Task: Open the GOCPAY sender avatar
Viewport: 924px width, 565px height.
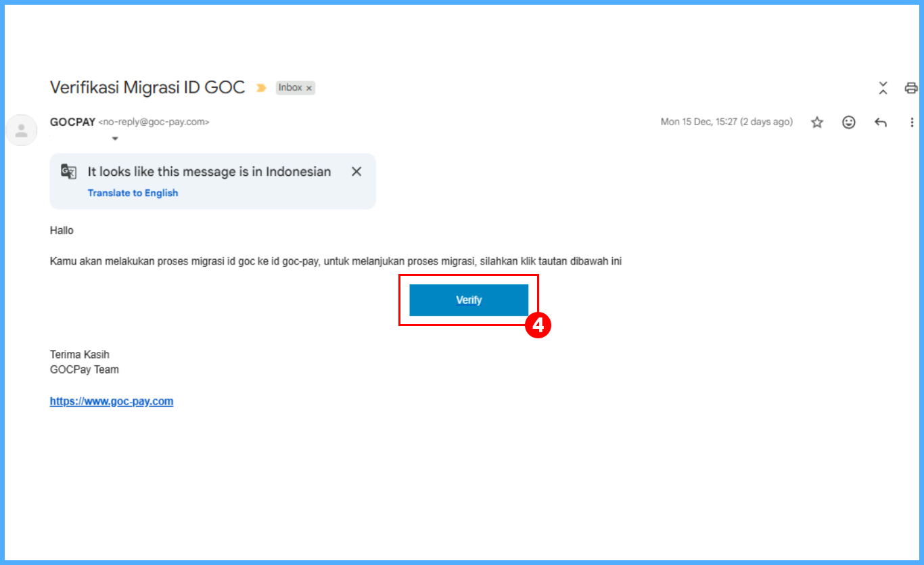Action: (x=21, y=130)
